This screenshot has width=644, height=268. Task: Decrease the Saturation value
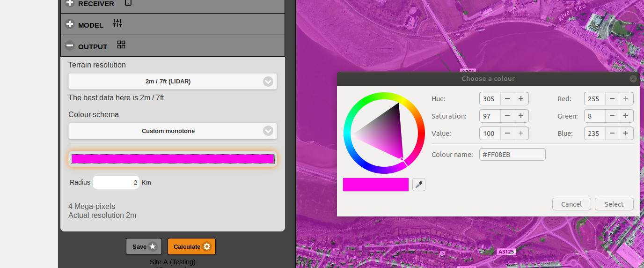click(507, 116)
